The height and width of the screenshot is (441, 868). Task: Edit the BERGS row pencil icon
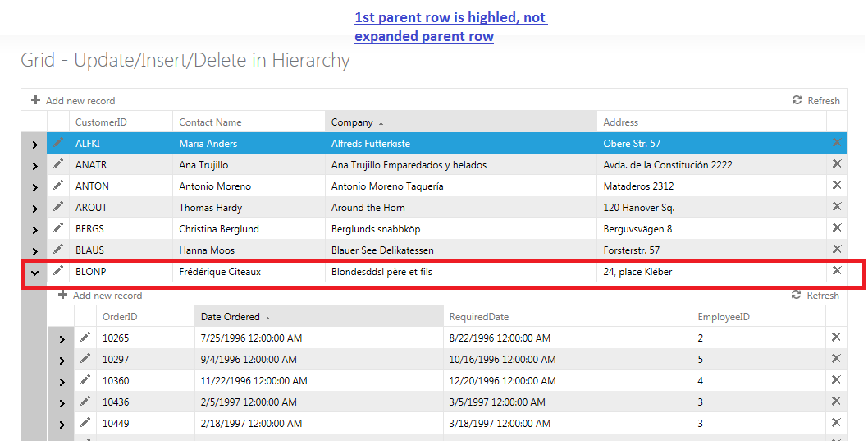(58, 227)
